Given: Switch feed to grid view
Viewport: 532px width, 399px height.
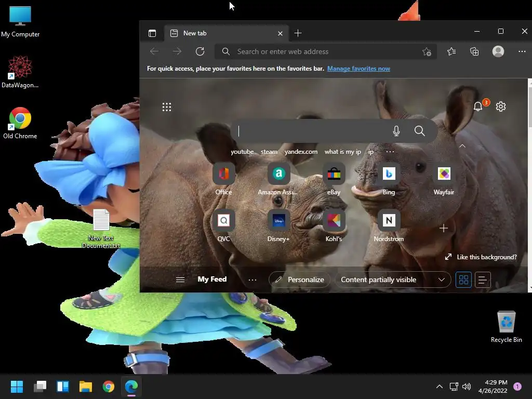Looking at the screenshot, I should tap(463, 280).
